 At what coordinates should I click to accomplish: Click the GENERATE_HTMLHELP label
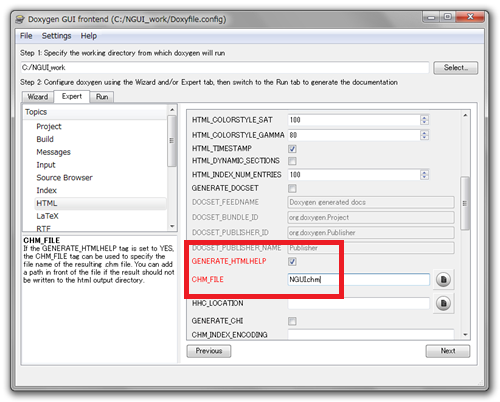coord(229,261)
